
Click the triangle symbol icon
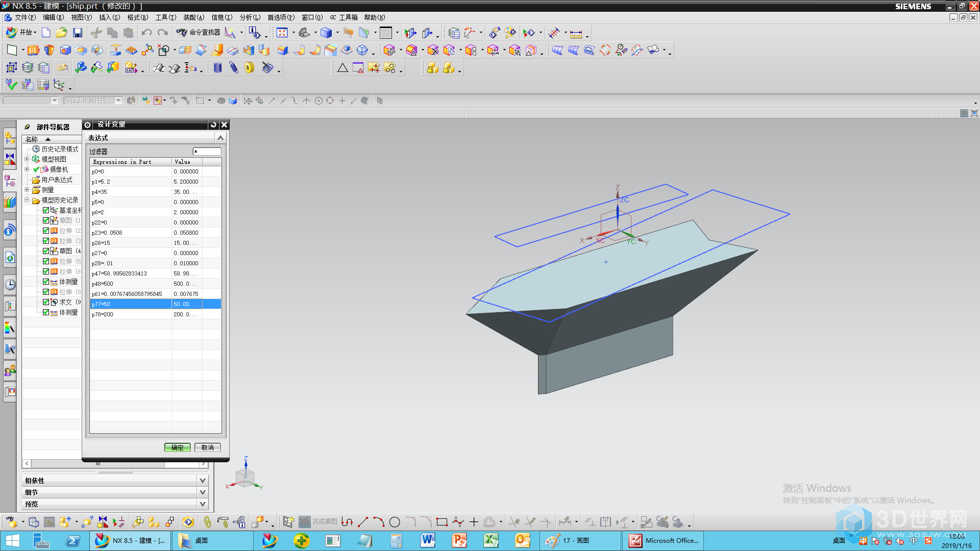pos(342,68)
